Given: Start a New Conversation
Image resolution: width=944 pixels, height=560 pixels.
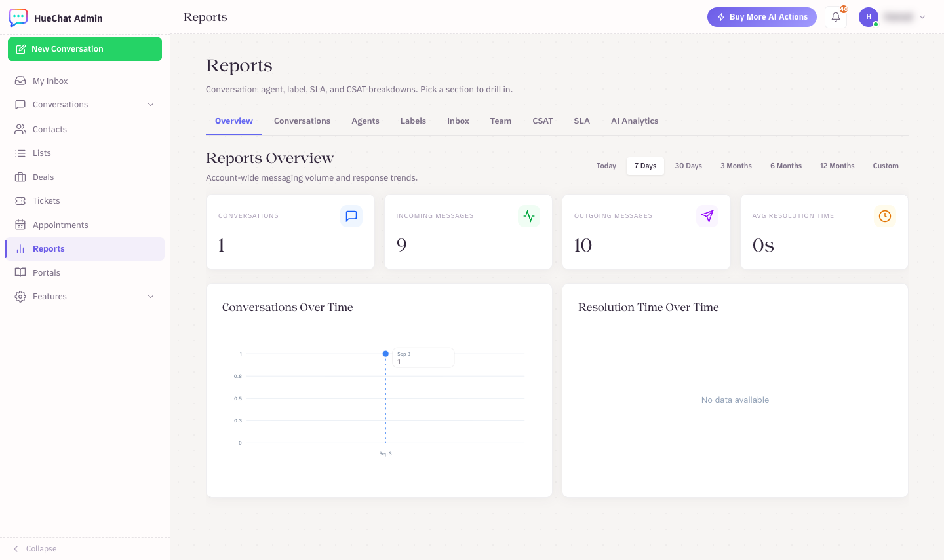Looking at the screenshot, I should pyautogui.click(x=85, y=49).
